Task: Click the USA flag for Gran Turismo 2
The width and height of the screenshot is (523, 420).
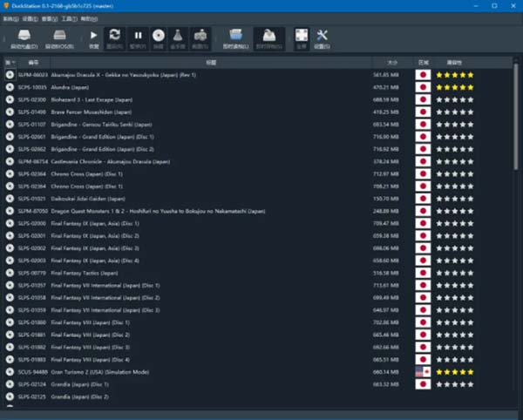Action: [x=423, y=371]
